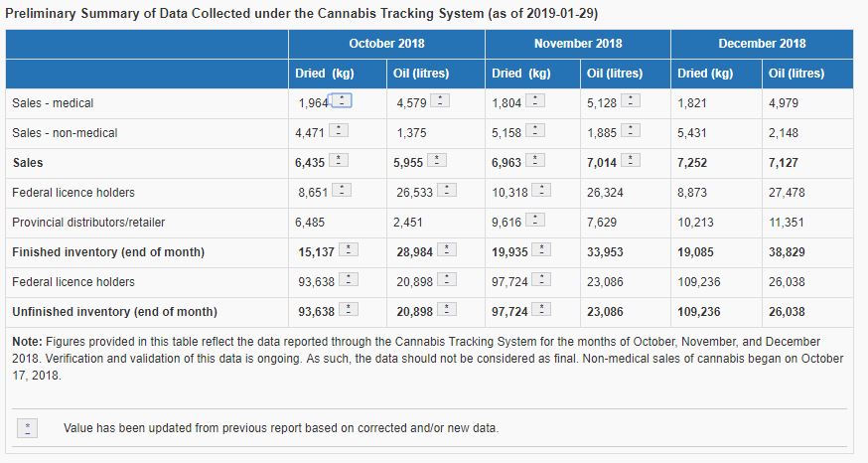Click the update marker next to 19,935
Image resolution: width=868 pixels, height=463 pixels.
[539, 251]
